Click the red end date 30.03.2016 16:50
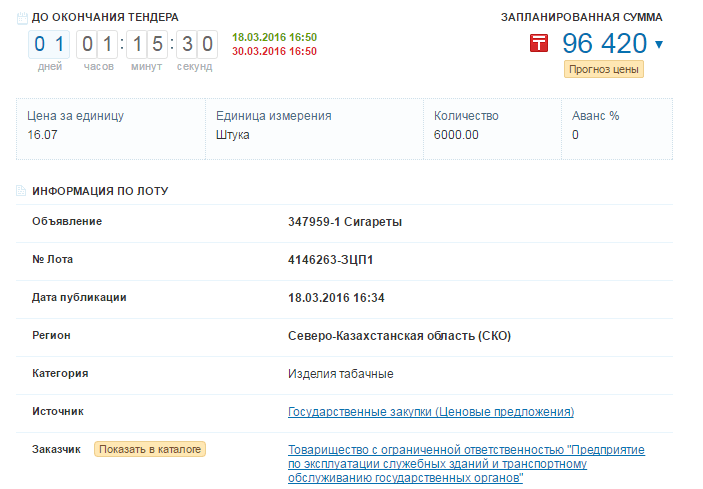 coord(274,51)
